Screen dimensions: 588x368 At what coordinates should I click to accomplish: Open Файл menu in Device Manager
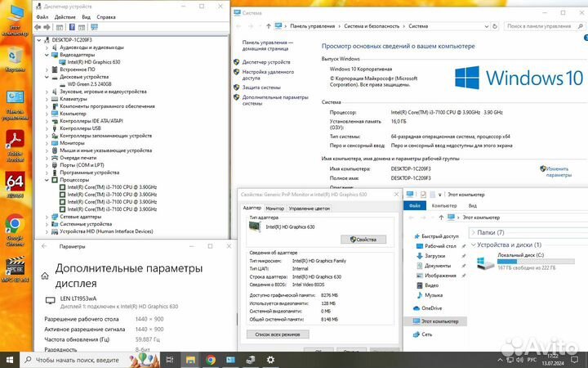pos(42,17)
